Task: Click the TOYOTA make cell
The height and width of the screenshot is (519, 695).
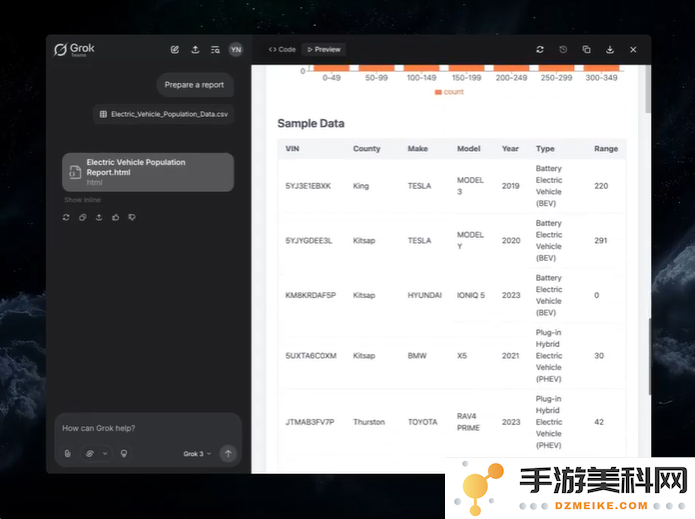Action: tap(422, 422)
